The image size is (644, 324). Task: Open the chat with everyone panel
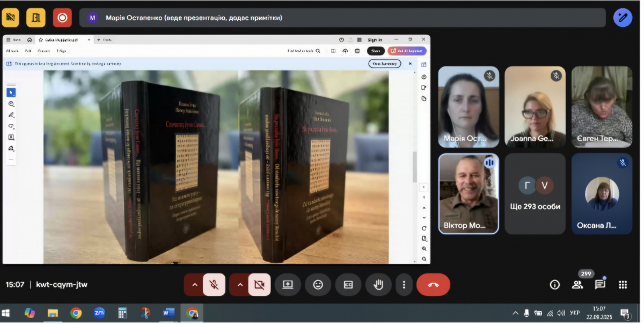(600, 285)
